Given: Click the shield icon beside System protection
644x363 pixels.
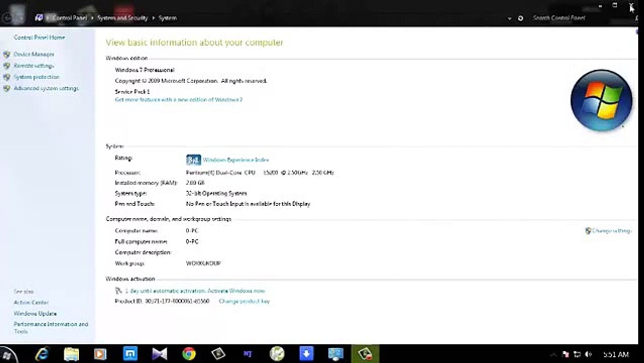Looking at the screenshot, I should [x=7, y=77].
